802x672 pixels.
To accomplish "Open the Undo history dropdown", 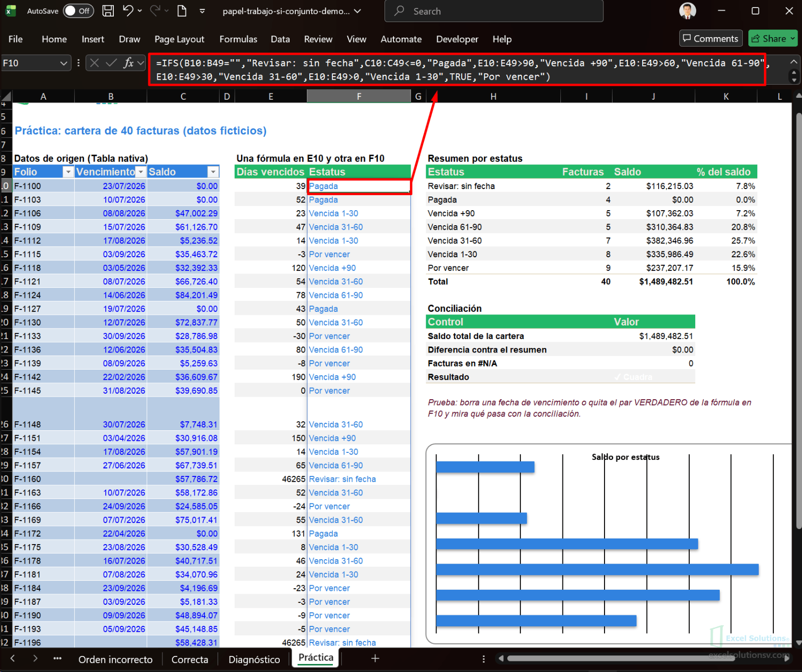I will click(140, 11).
